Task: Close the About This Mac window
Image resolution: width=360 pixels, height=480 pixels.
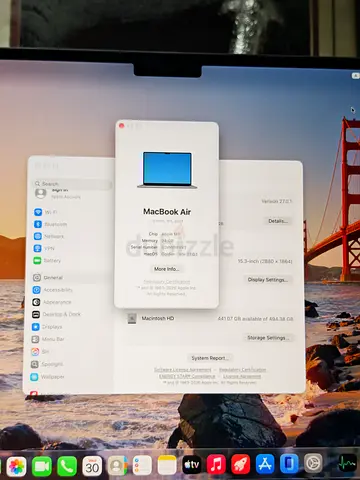Action: click(122, 126)
